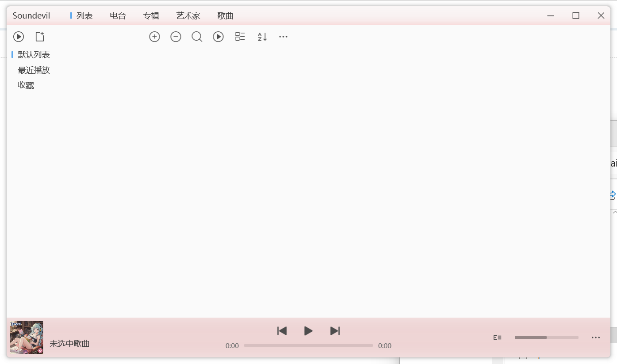Open the circled play dropdown in toolbar

point(218,37)
